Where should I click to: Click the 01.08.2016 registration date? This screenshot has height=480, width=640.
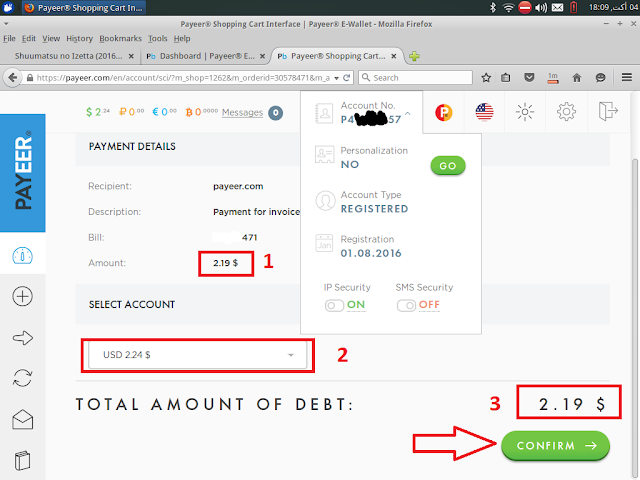coord(371,253)
